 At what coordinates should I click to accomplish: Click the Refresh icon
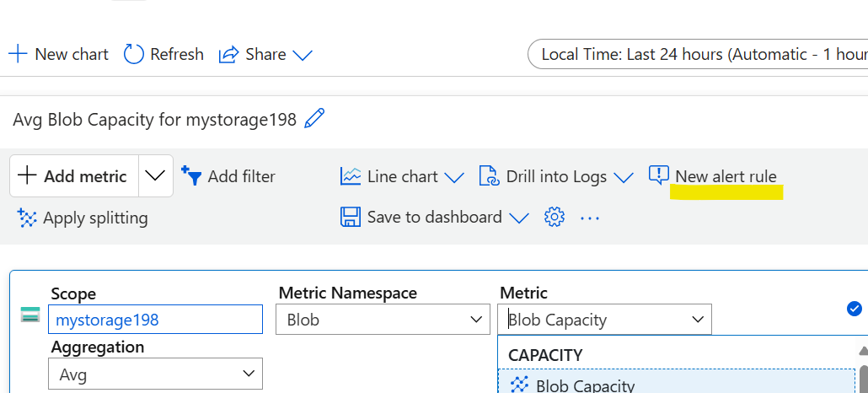(134, 55)
